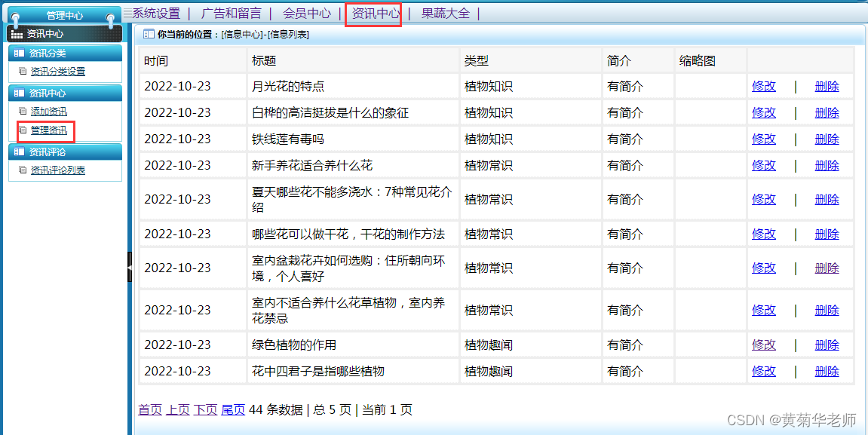Click the icon beside 资讯分类 header
The image size is (868, 435).
20,53
